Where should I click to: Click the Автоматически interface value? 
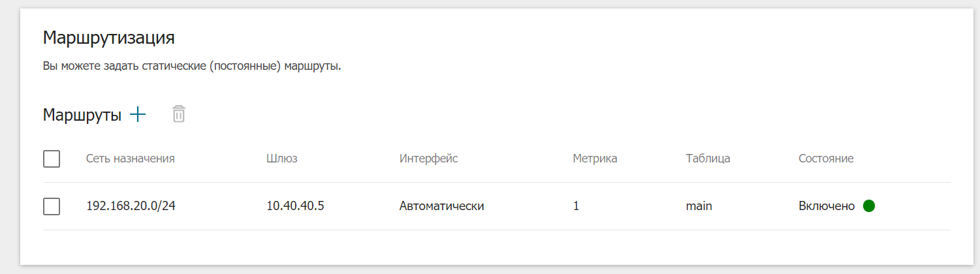click(442, 206)
